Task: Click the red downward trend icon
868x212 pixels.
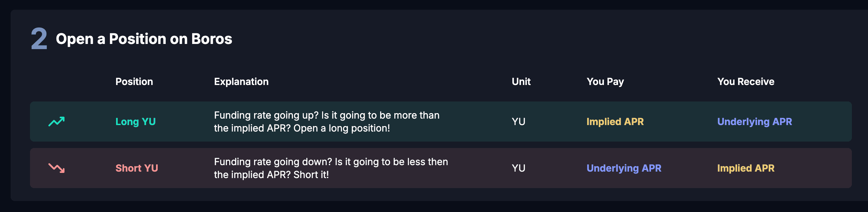Action: [x=56, y=168]
